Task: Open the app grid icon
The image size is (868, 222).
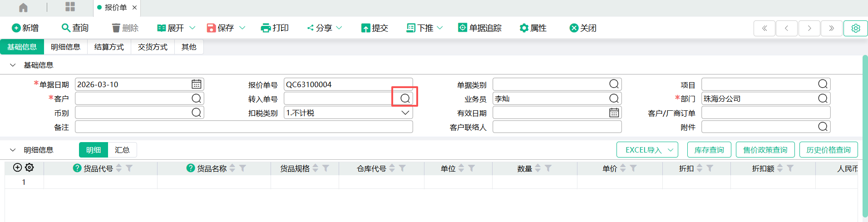Action: pos(70,7)
